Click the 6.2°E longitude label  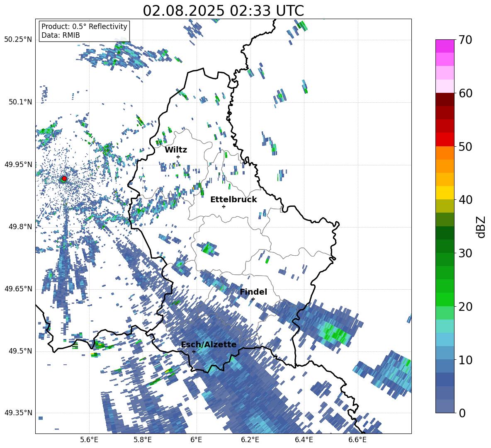(250, 440)
